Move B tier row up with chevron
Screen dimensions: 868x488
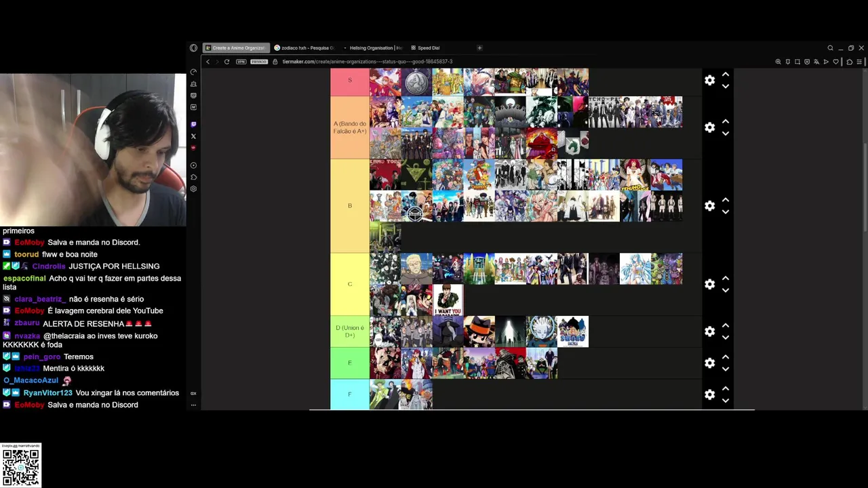point(725,200)
